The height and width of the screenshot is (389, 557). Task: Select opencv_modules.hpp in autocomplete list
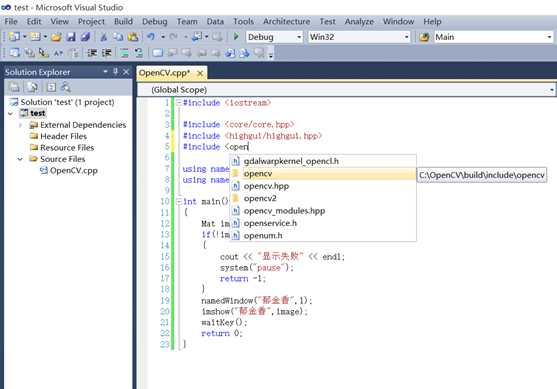point(323,211)
